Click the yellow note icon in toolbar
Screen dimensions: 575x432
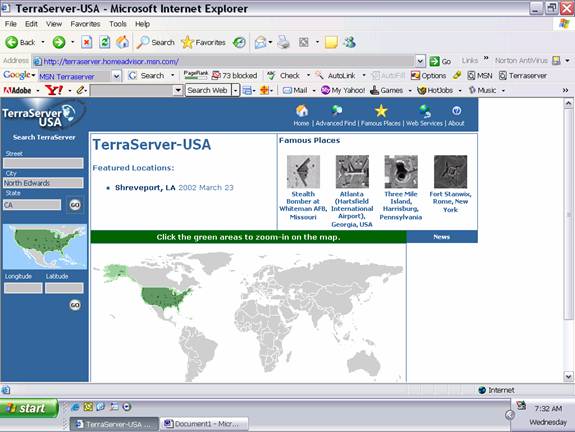click(x=331, y=43)
